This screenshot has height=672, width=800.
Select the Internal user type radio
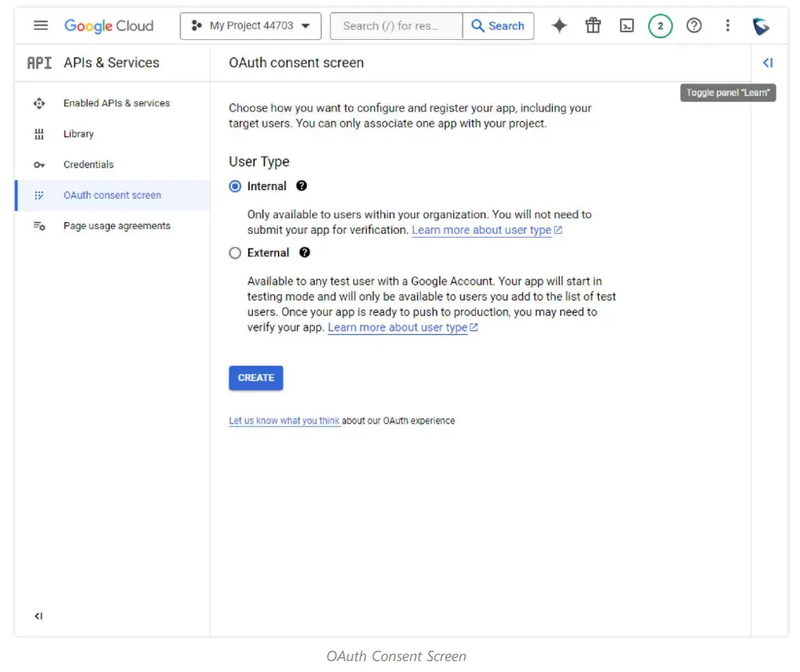point(235,186)
